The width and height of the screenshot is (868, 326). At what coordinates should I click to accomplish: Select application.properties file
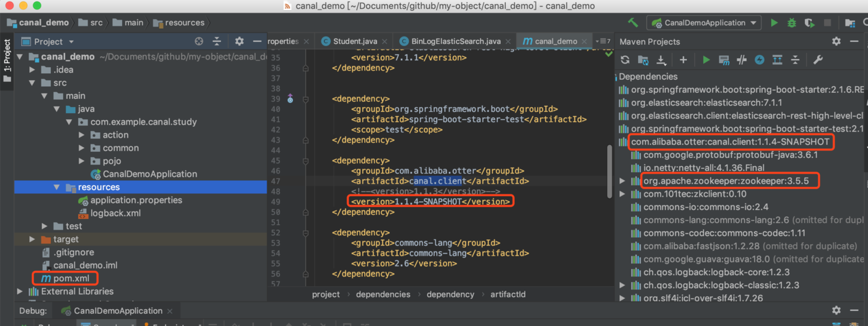(x=136, y=200)
